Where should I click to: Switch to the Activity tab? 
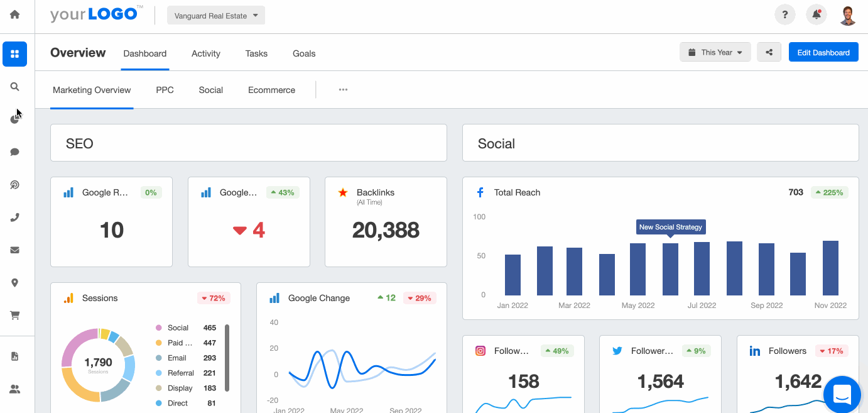205,53
